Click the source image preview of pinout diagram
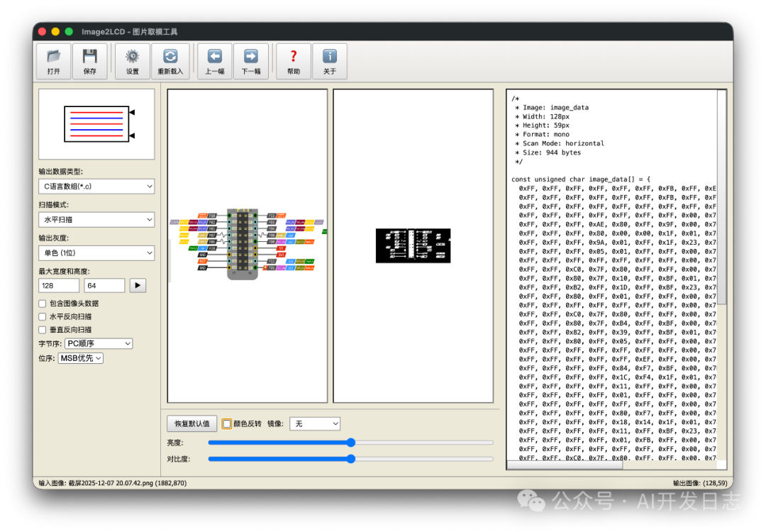This screenshot has width=766, height=532. click(248, 245)
